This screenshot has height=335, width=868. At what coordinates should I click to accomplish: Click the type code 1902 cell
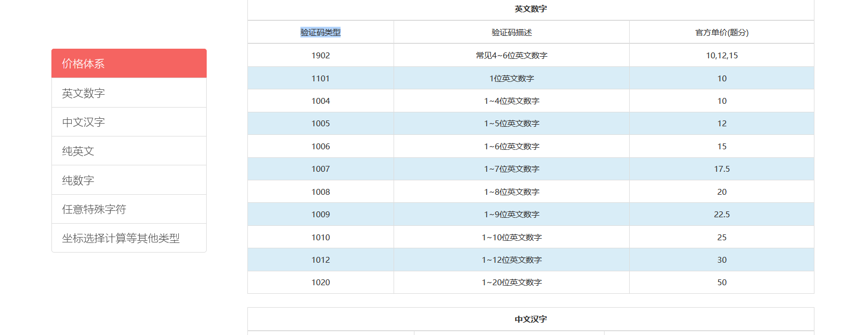point(321,55)
